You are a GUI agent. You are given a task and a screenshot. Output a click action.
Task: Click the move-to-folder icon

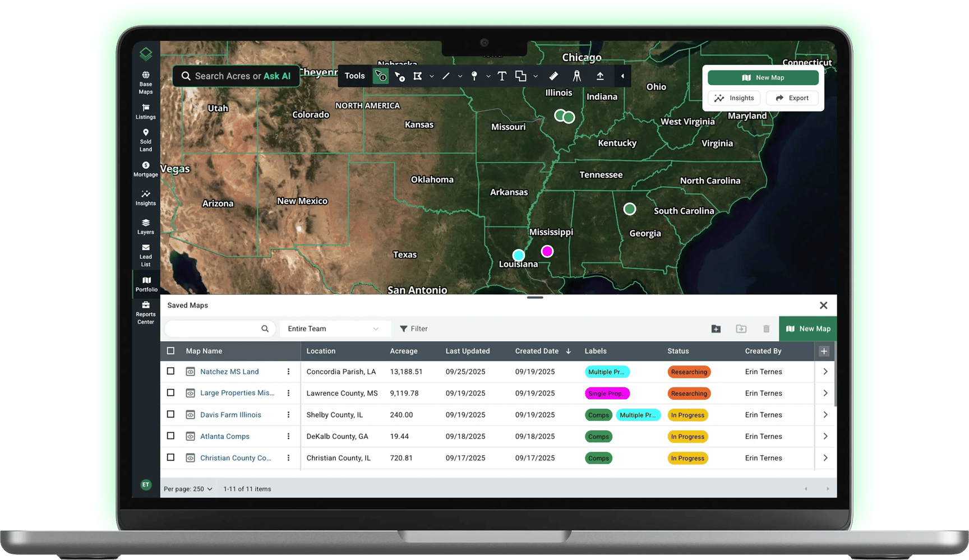[741, 329]
